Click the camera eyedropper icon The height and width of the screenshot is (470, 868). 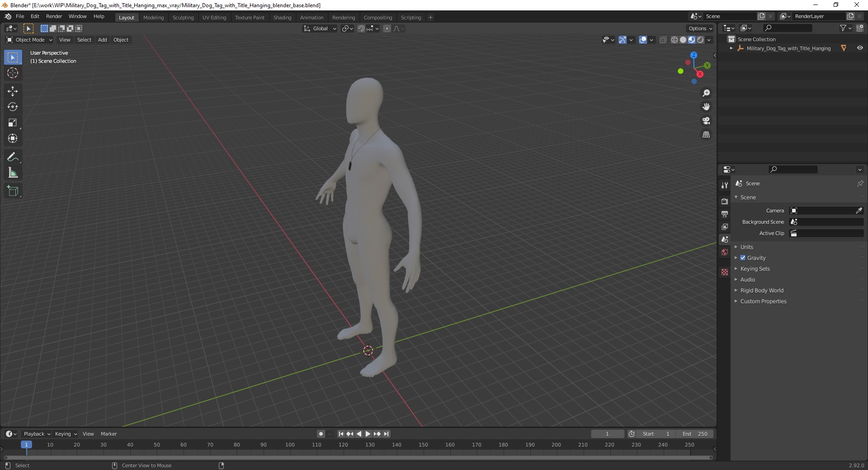click(859, 211)
